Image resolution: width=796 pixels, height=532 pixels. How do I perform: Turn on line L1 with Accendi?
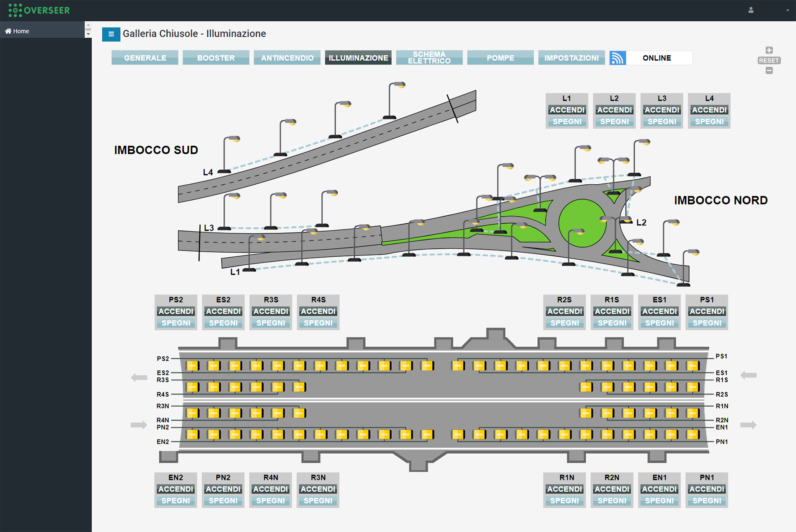pos(567,110)
